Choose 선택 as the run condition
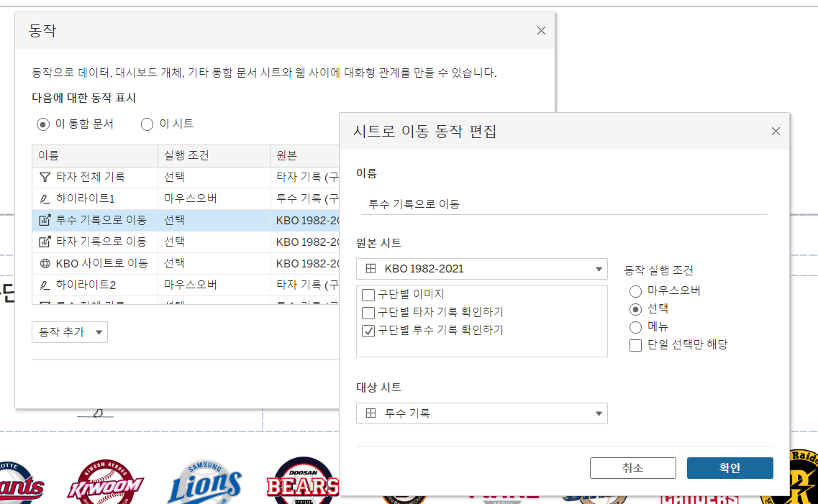 [x=635, y=310]
